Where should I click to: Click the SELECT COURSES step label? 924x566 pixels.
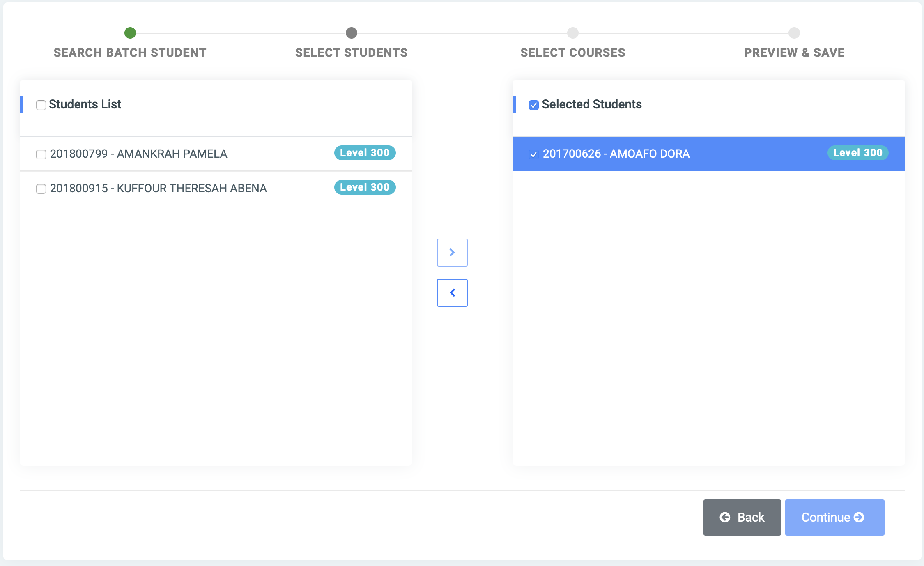pos(572,52)
